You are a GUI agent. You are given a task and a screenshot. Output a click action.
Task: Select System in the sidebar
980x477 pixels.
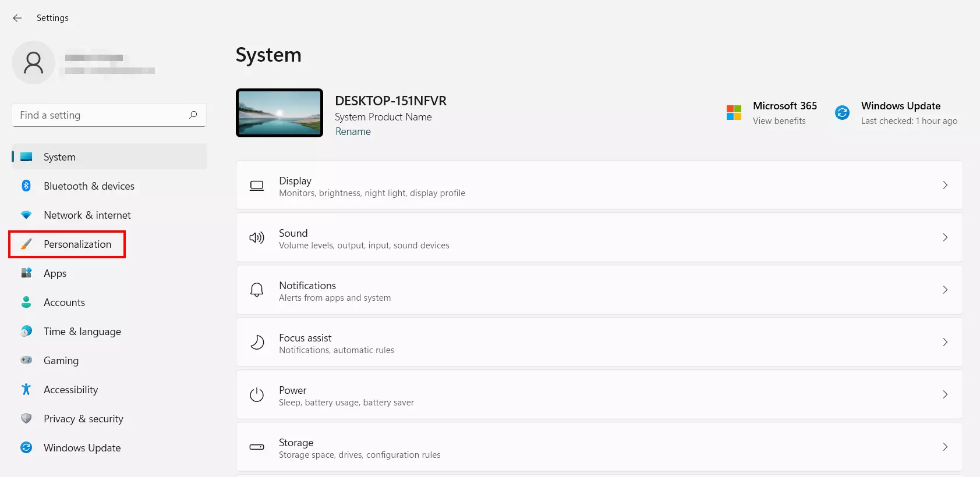[109, 156]
